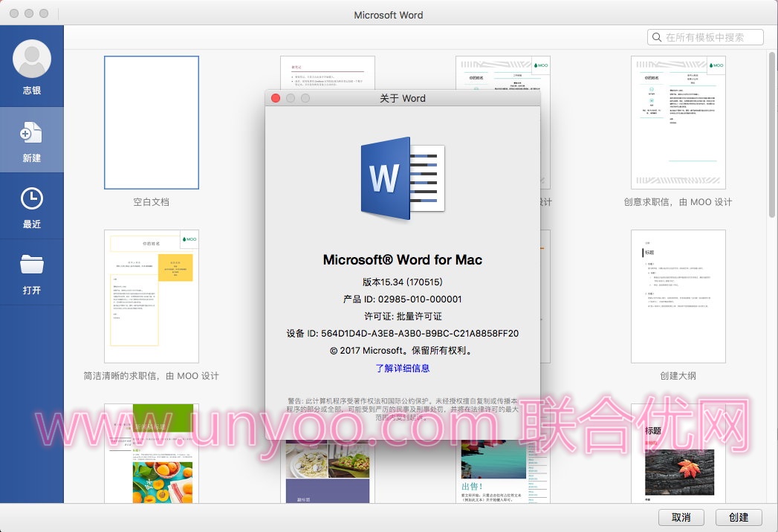Click the 空白文档 label

coord(152,202)
